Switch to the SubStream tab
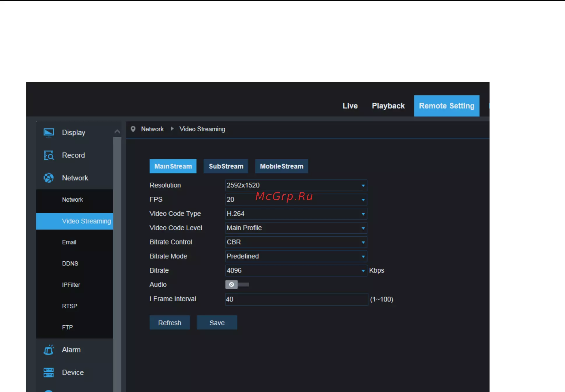This screenshot has width=565, height=392. (x=226, y=166)
